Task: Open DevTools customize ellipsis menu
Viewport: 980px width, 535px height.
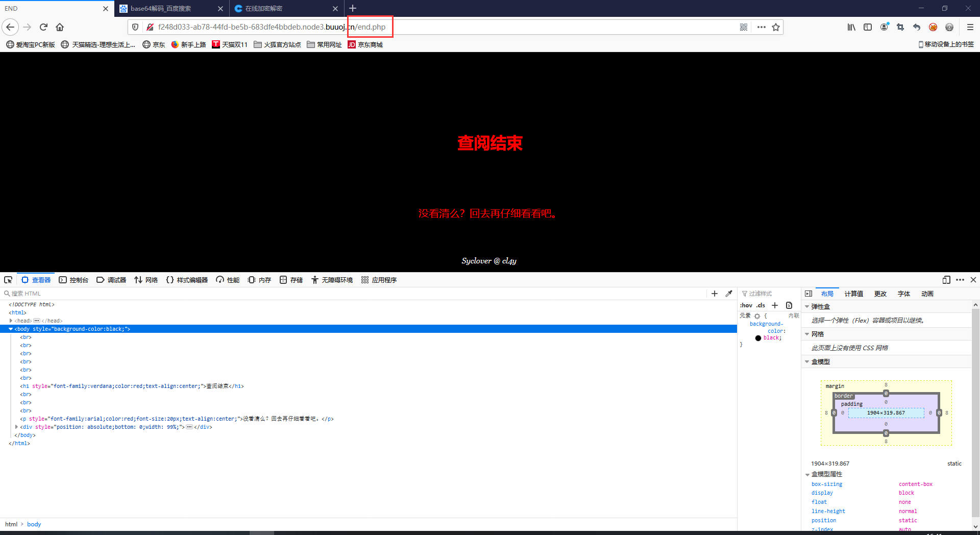Action: click(x=960, y=280)
